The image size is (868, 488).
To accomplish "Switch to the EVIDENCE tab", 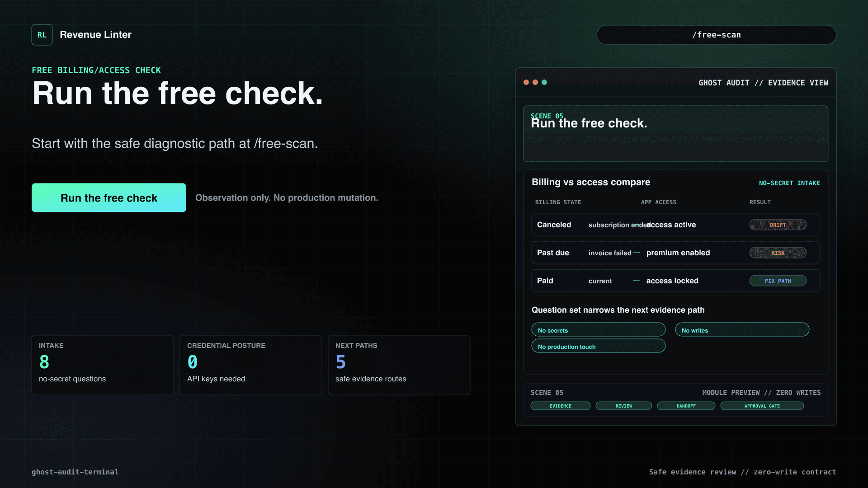I will coord(560,406).
